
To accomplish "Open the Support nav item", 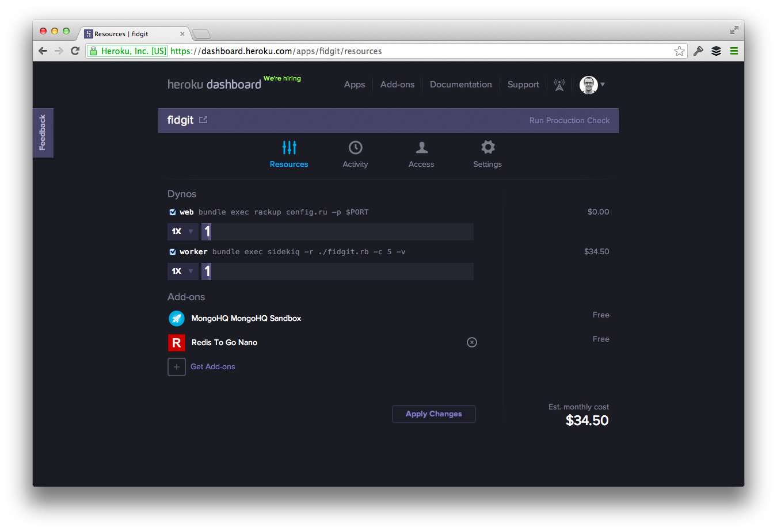I will [523, 85].
